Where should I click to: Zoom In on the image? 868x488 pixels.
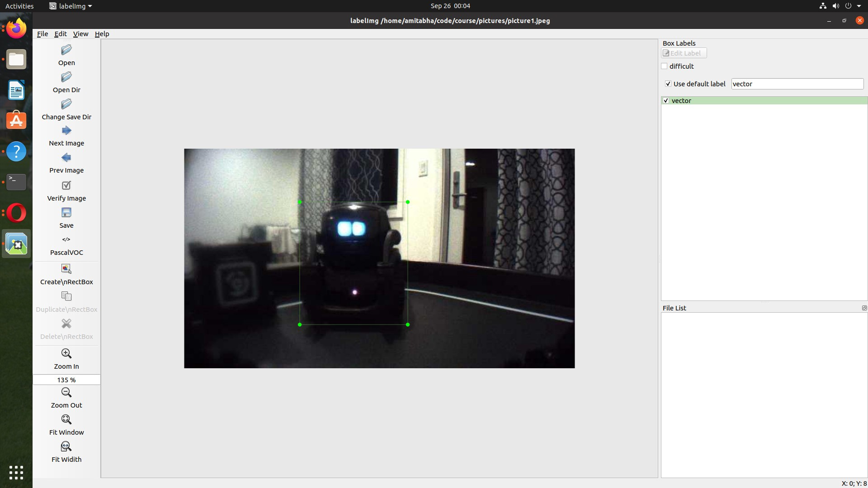66,353
